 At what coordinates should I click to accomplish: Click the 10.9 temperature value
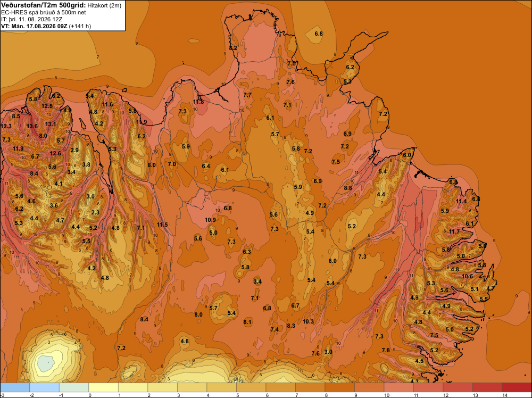(210, 220)
